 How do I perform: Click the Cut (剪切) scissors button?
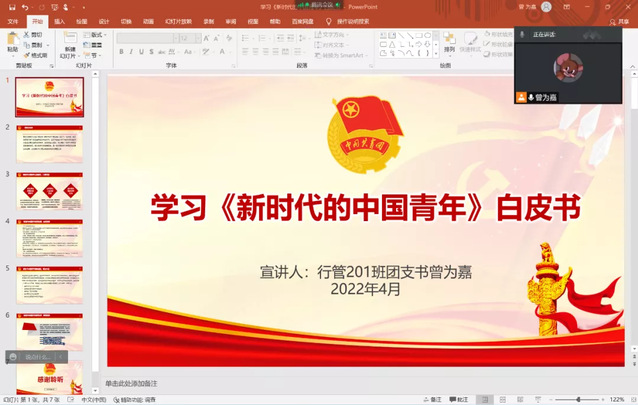coord(33,35)
